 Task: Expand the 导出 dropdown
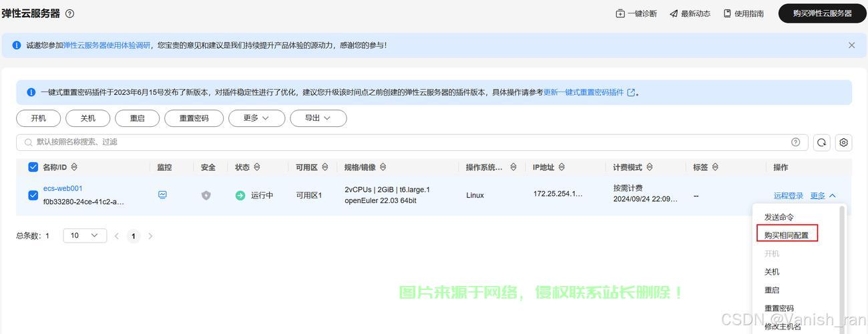[x=318, y=118]
